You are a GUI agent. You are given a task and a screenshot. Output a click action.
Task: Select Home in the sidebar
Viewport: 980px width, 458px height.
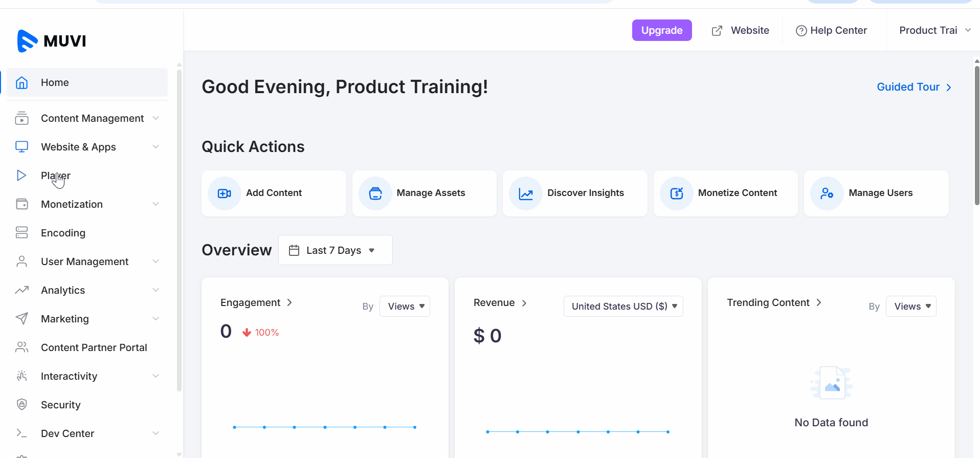point(55,82)
